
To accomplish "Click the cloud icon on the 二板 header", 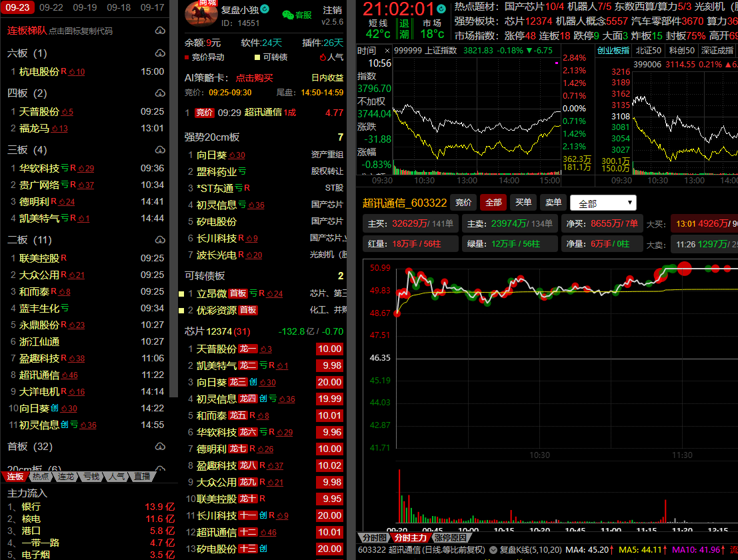I will point(160,240).
